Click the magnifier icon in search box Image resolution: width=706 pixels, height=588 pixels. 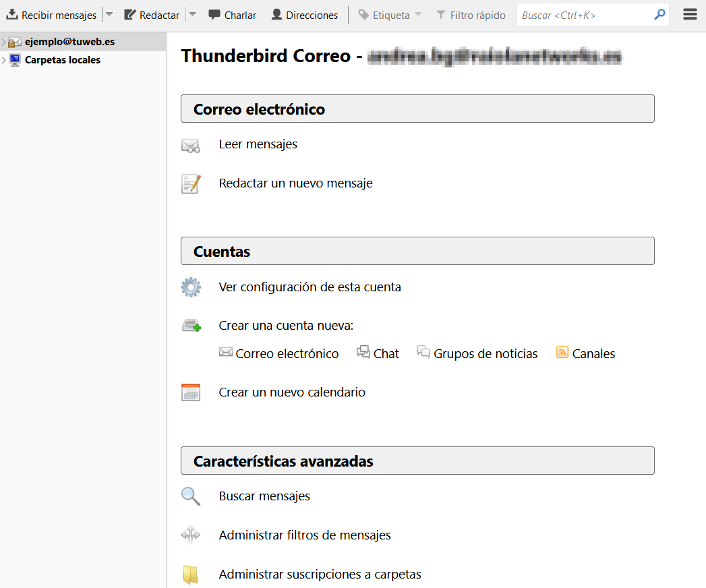point(659,15)
